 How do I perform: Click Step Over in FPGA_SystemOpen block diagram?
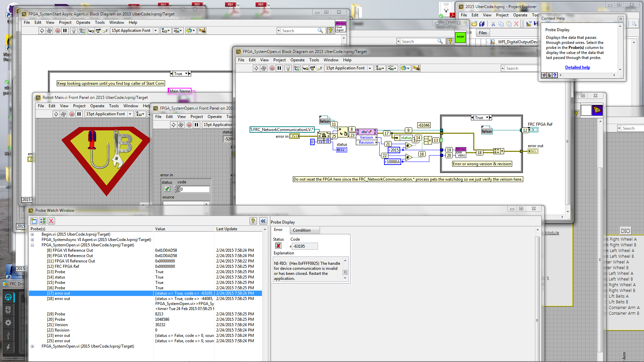[312, 68]
